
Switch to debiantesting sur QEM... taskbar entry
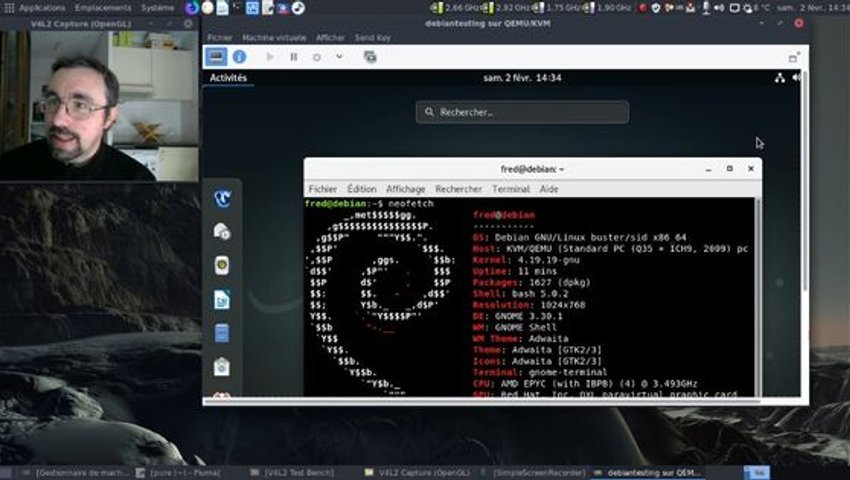click(x=647, y=472)
